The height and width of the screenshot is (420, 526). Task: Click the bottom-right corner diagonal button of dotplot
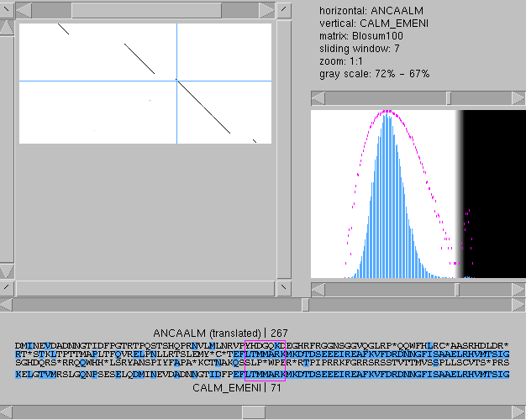(284, 288)
